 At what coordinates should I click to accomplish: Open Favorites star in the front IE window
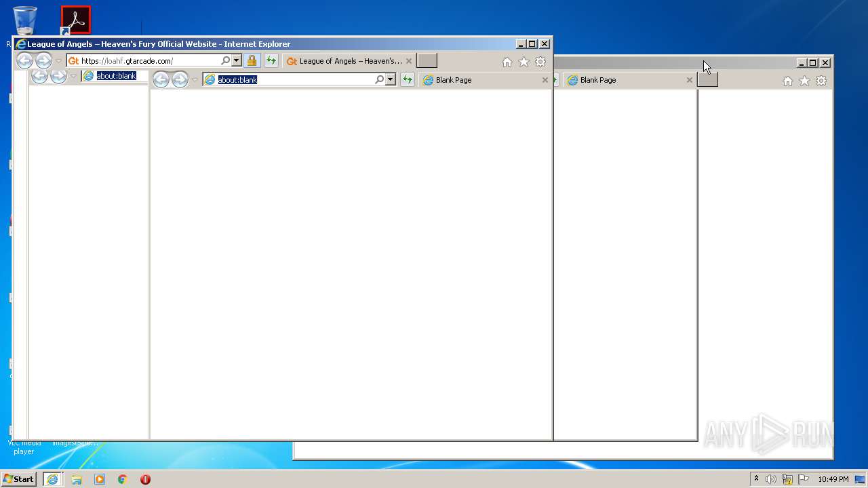(524, 62)
